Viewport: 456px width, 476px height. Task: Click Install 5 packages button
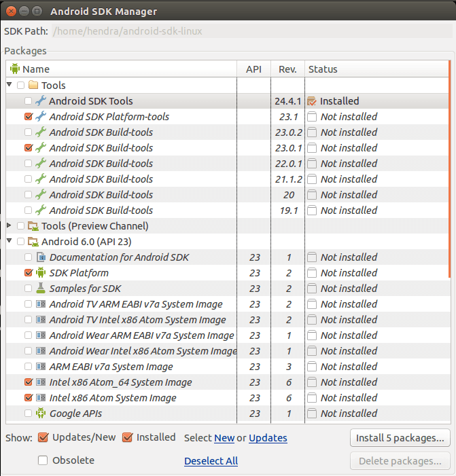point(400,438)
